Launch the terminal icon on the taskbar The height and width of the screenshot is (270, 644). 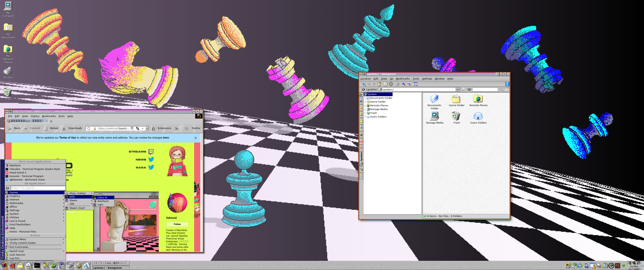click(37, 265)
